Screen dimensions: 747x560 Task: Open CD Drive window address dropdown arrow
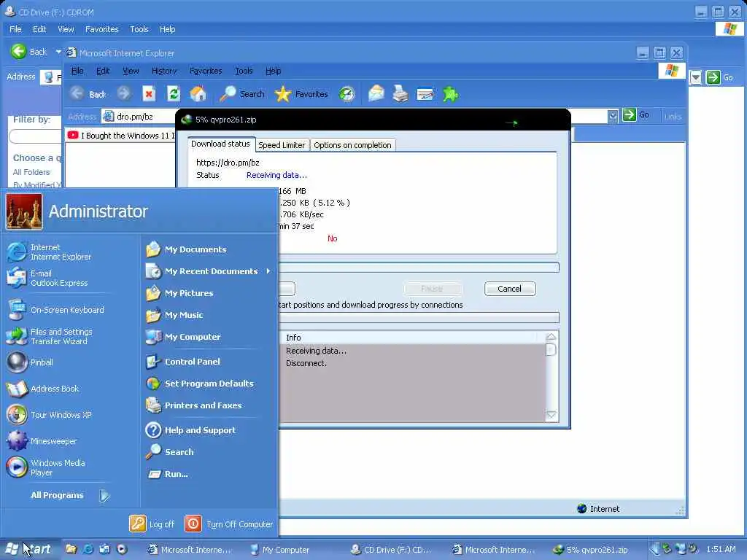(695, 77)
